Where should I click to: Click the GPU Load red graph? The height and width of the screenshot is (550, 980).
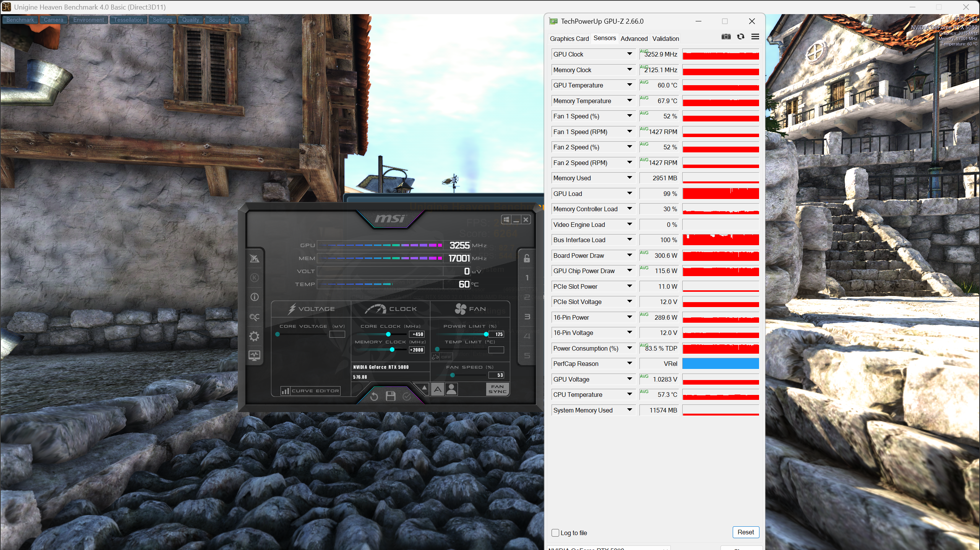point(720,194)
